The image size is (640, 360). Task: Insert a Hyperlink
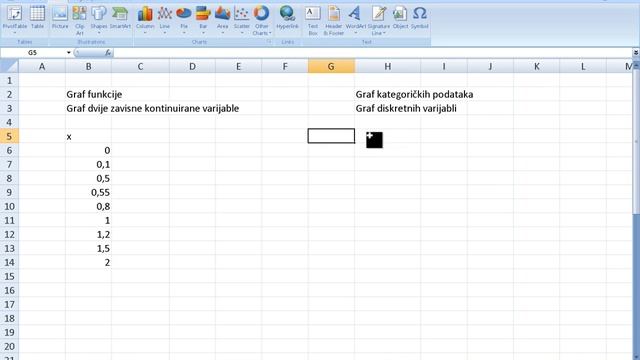[287, 18]
